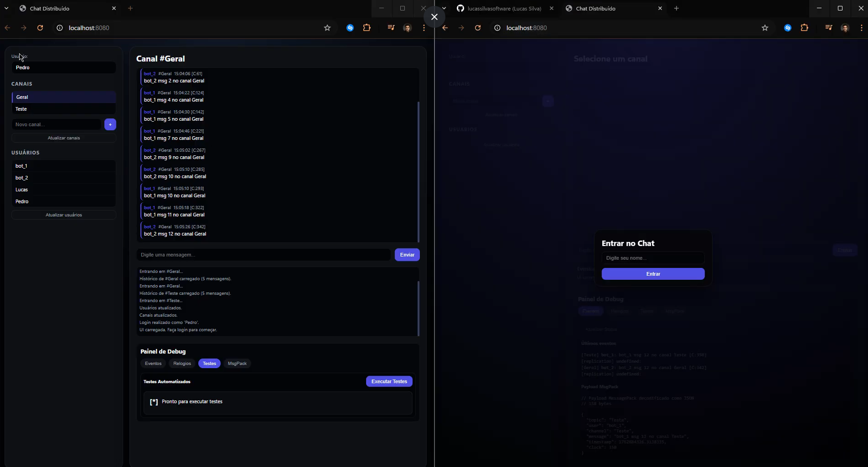Open the MsgPack debug tab
This screenshot has width=868, height=467.
coord(237,364)
